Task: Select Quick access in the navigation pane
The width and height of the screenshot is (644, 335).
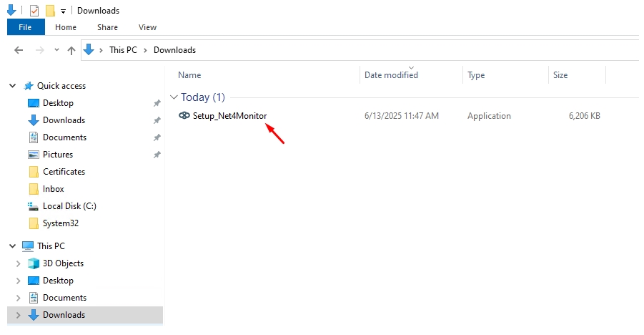Action: point(61,86)
